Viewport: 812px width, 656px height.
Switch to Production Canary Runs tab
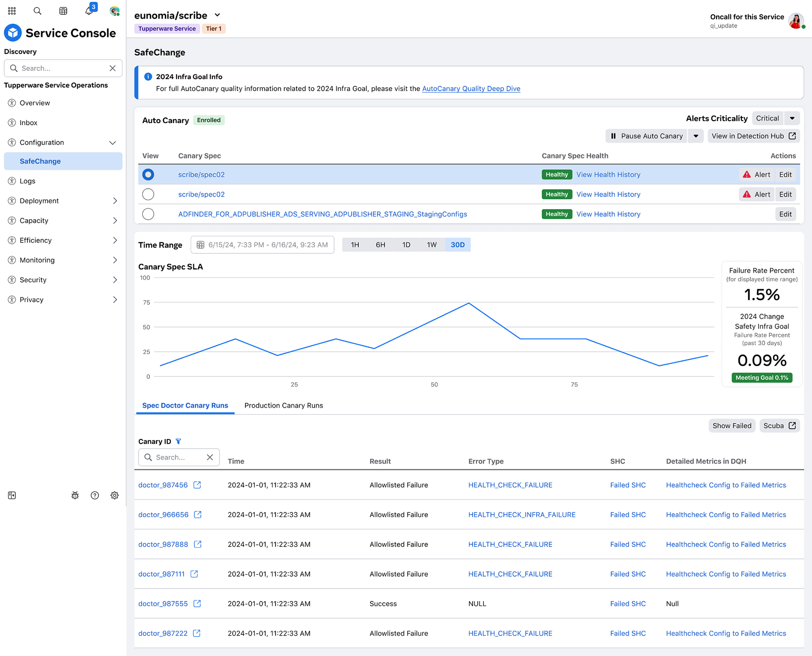[283, 405]
